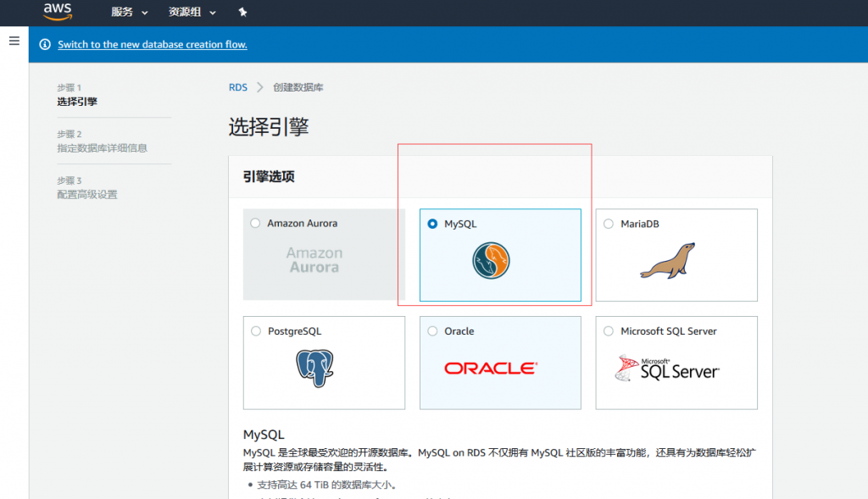
Task: Open the 资源组 resource groups dropdown
Action: click(x=192, y=12)
